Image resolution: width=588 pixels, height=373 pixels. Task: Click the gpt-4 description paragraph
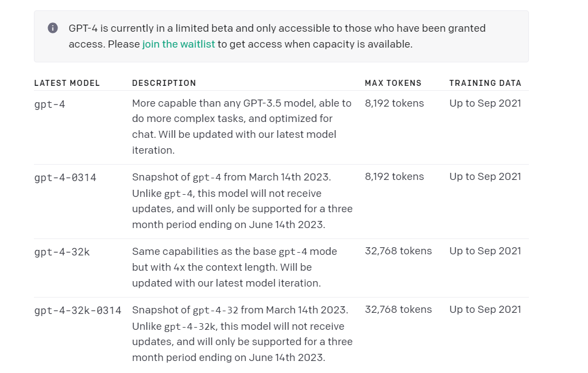pyautogui.click(x=242, y=127)
